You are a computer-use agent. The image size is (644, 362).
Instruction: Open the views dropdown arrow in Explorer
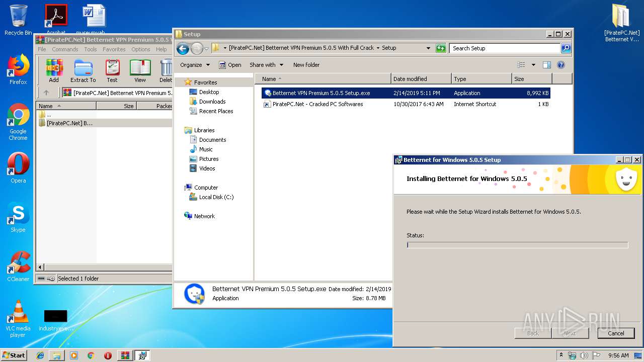click(x=533, y=65)
